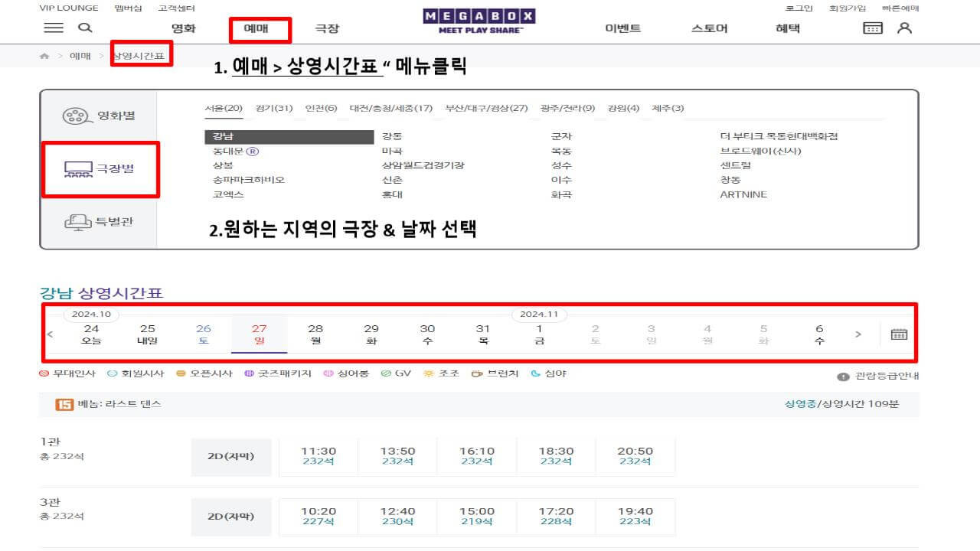The width and height of the screenshot is (980, 551).
Task: Open 혜택 main menu
Action: click(x=788, y=28)
